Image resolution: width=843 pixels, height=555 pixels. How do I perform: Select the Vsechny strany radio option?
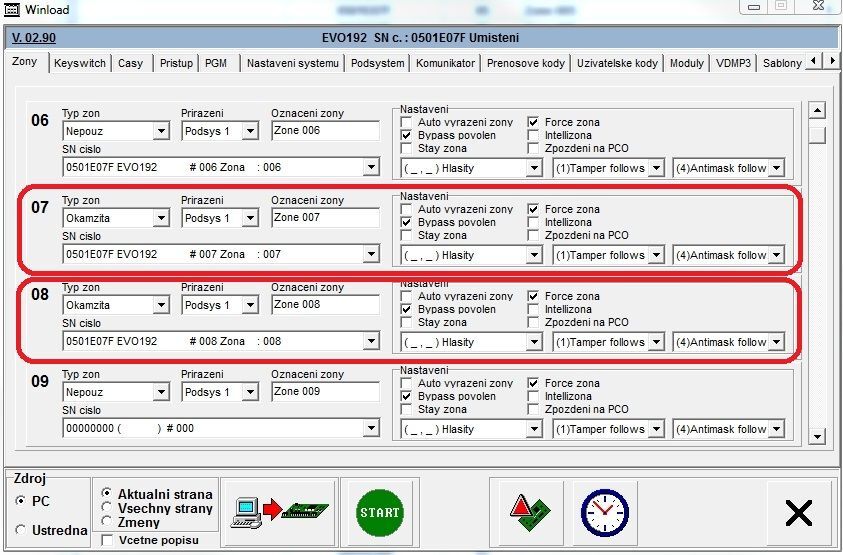tap(107, 507)
